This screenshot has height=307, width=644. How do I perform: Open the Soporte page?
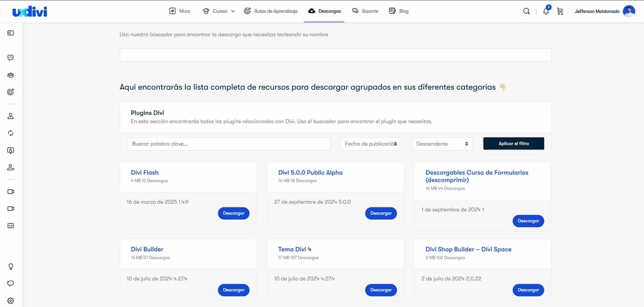click(x=365, y=11)
